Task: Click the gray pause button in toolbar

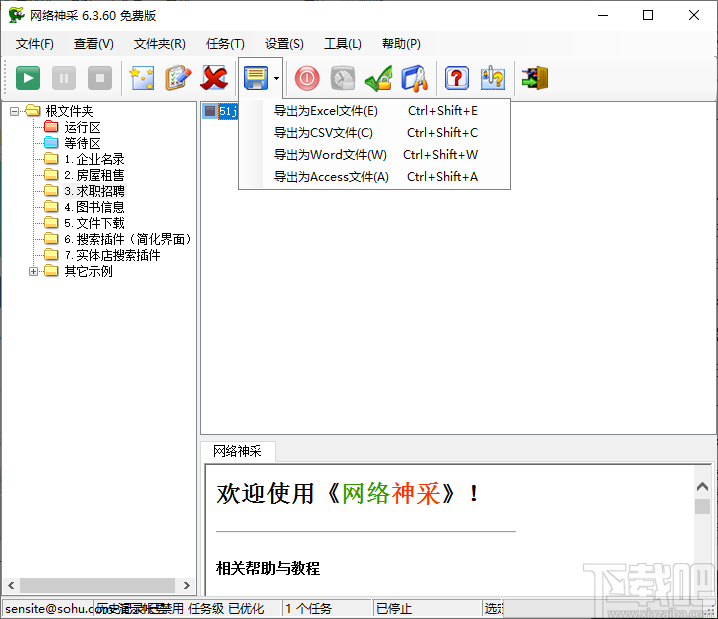Action: [64, 78]
